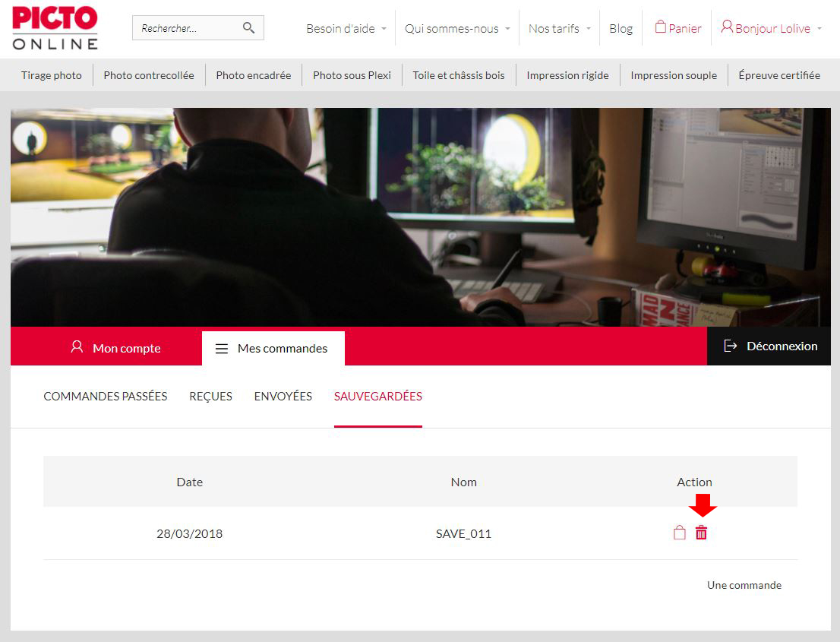Click the PICTO Online logo
Viewport: 840px width, 642px height.
pos(55,28)
